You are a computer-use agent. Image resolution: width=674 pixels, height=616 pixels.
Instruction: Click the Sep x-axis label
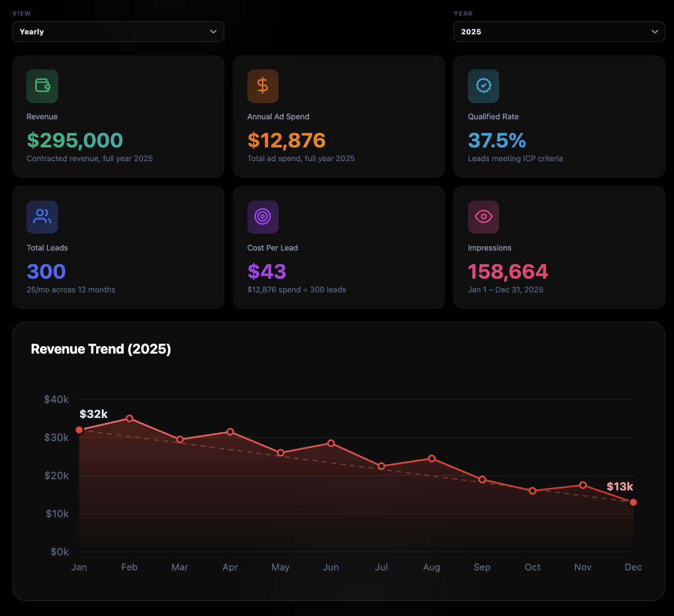click(x=482, y=567)
